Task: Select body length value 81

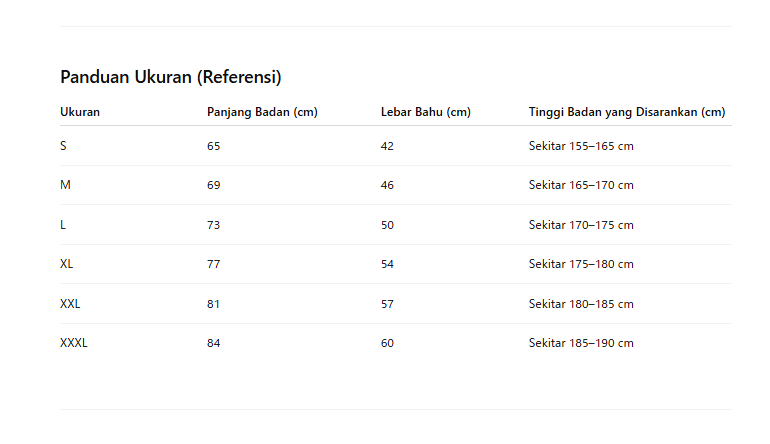Action: (214, 304)
